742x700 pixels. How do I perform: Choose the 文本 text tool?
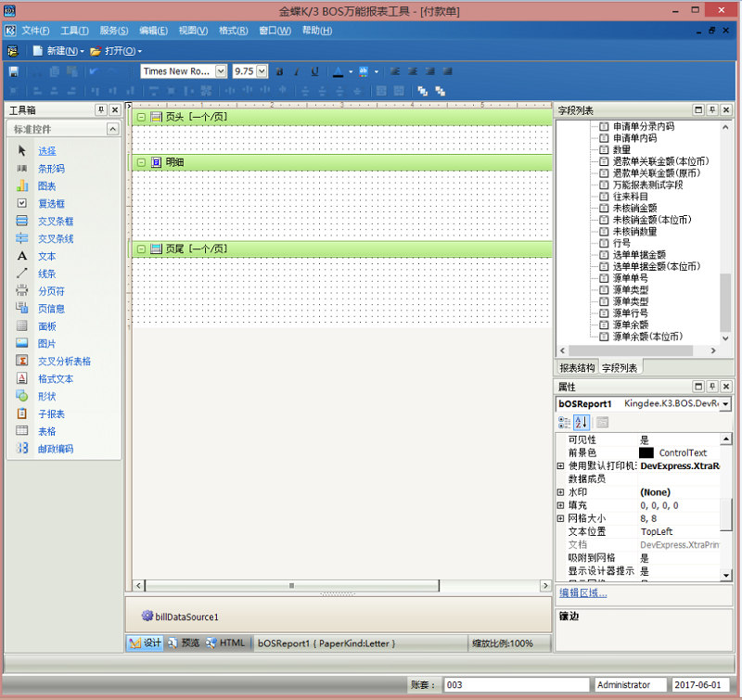click(x=45, y=256)
